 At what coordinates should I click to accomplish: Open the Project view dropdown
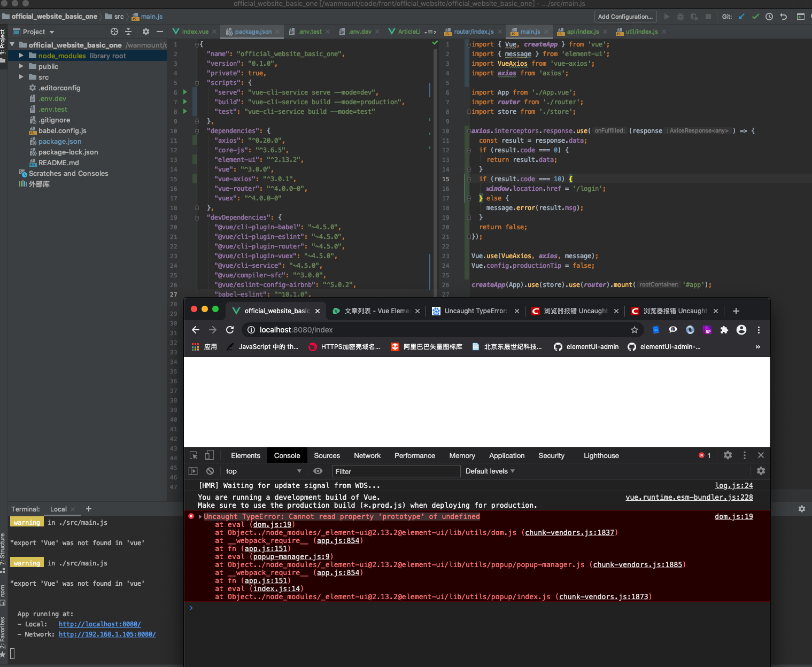point(34,32)
